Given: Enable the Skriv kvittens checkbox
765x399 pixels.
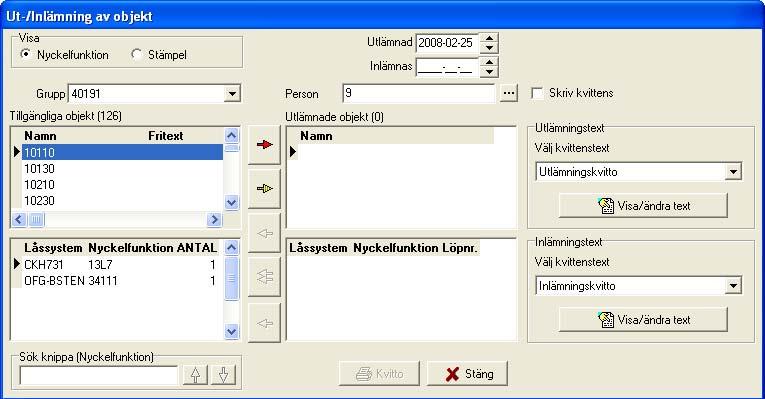Looking at the screenshot, I should 537,93.
